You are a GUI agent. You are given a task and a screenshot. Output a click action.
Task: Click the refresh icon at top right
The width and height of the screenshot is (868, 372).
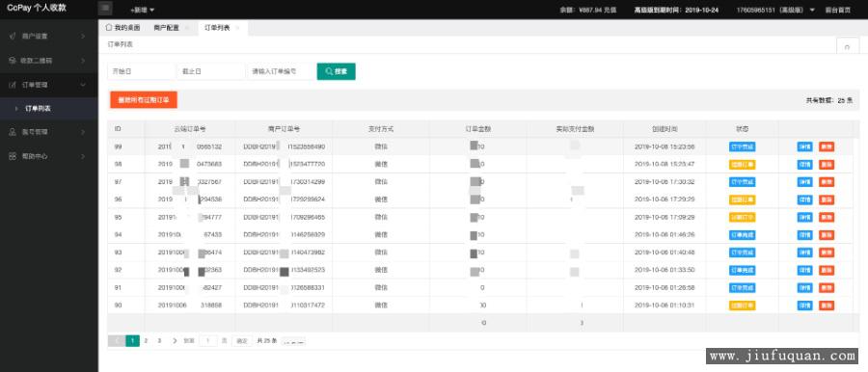point(847,47)
